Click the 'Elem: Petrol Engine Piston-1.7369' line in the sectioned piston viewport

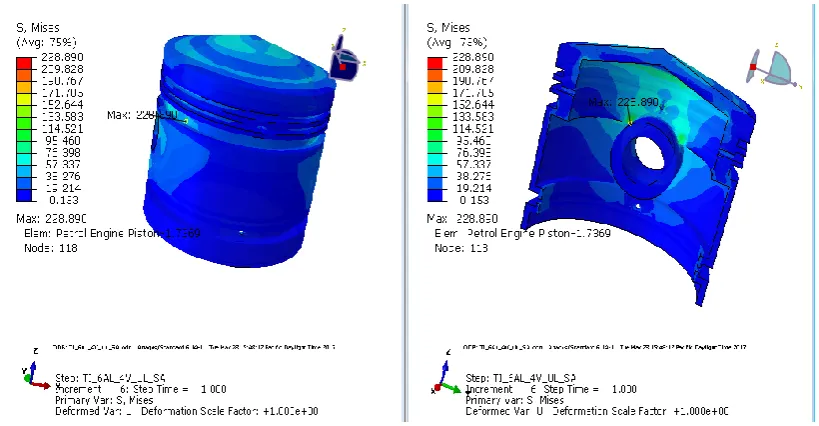point(522,233)
